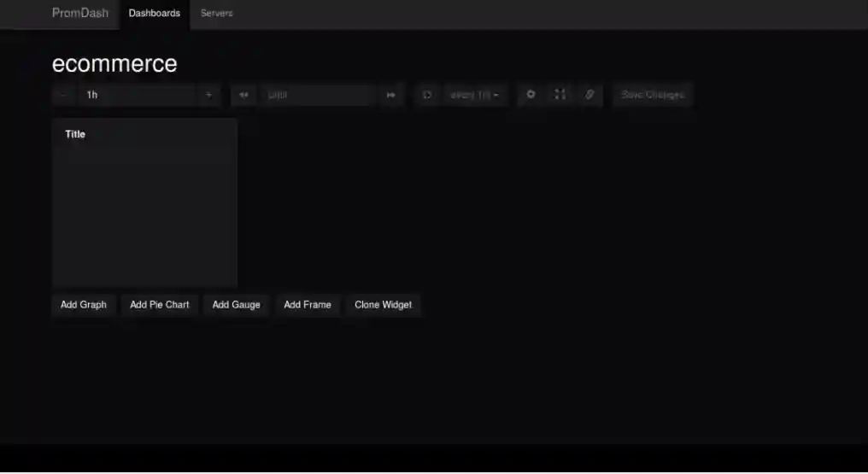
Task: Open the Dashboards tab
Action: [x=155, y=14]
